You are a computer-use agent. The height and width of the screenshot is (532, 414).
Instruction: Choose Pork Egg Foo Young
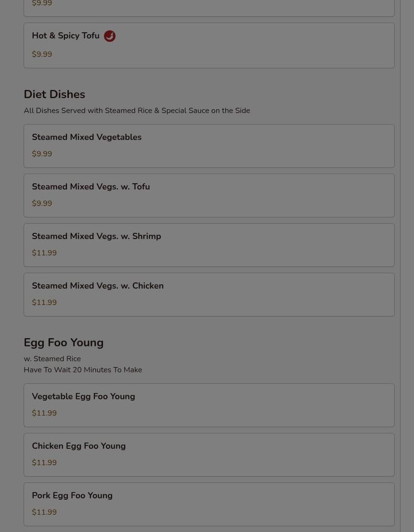[x=72, y=496]
